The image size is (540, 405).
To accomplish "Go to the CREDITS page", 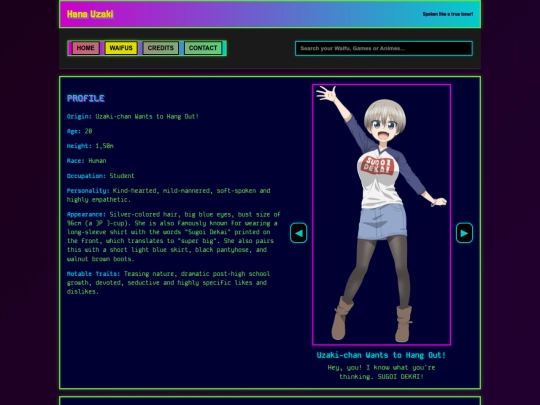I will pos(160,48).
